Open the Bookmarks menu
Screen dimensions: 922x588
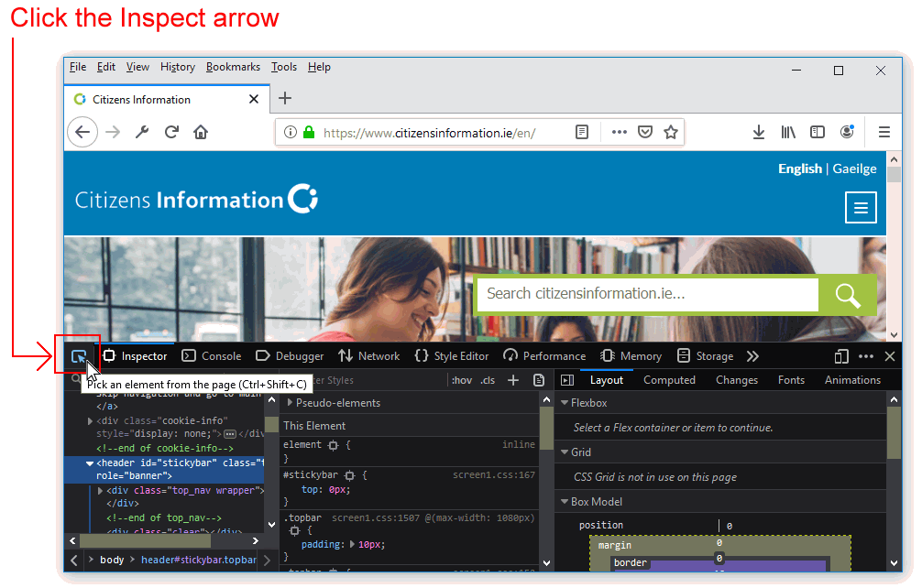pyautogui.click(x=233, y=67)
